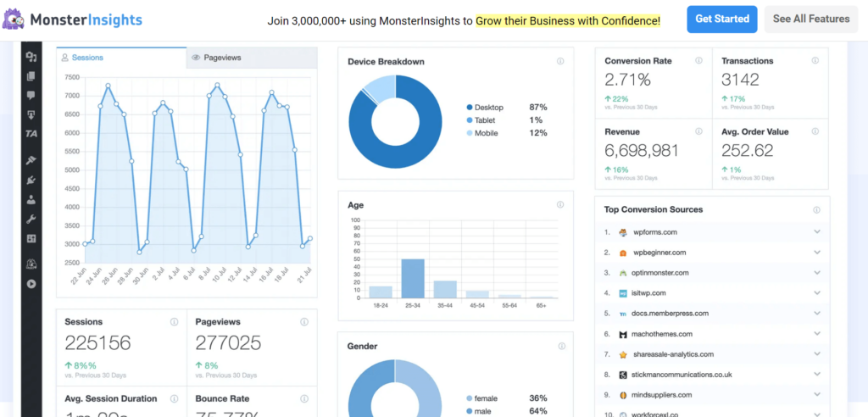
Task: Click the 35-44 bar in Age chart
Action: point(445,290)
